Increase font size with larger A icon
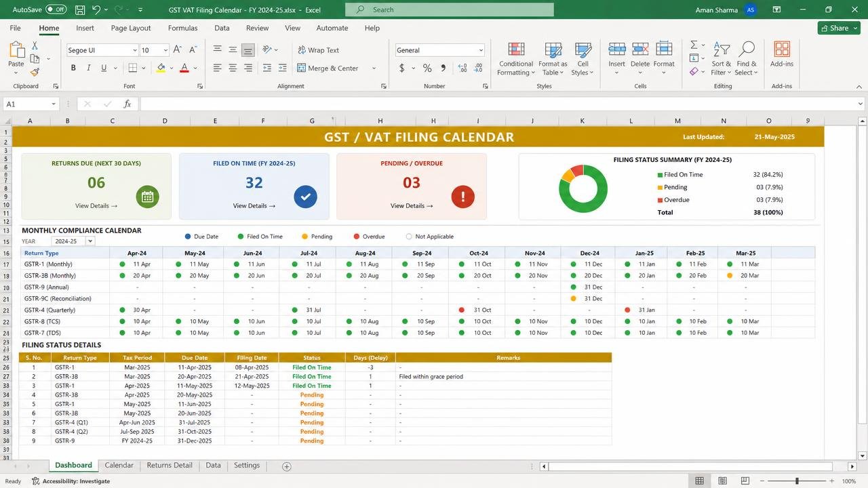This screenshot has height=488, width=868. tap(177, 49)
